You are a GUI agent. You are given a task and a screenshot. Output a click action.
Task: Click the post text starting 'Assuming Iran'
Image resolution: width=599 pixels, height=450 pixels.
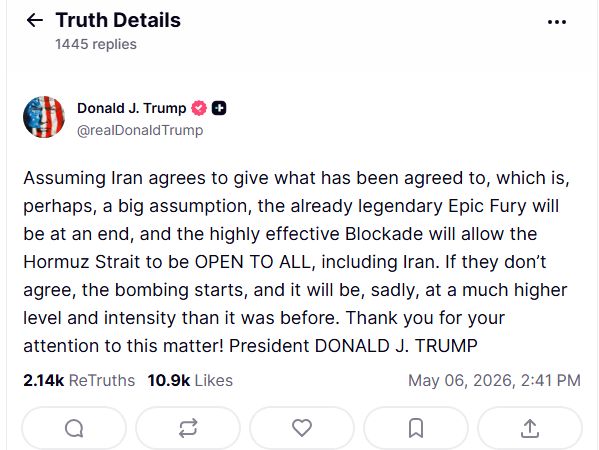[x=296, y=262]
